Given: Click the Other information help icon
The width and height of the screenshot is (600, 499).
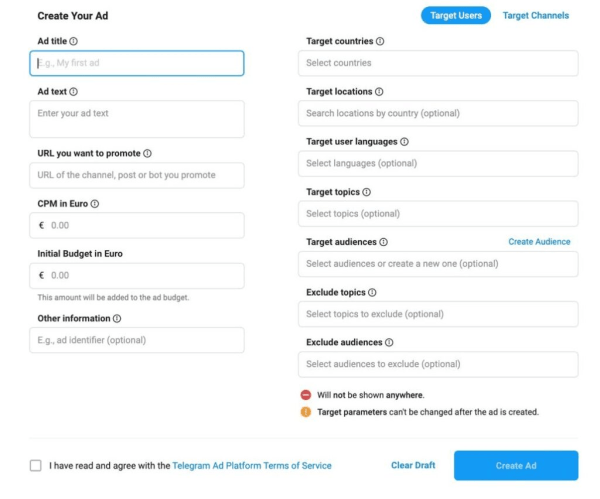Looking at the screenshot, I should point(117,319).
